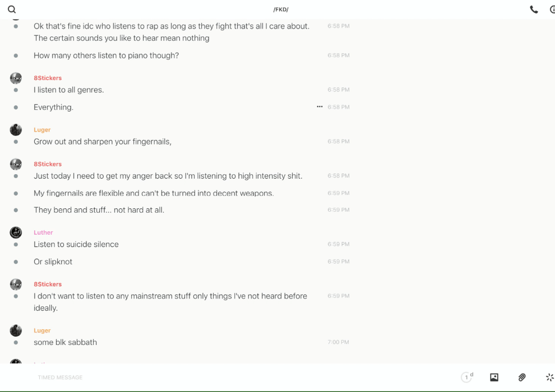Click Luger's avatar above "Grow out and sharpen"
The image size is (555, 392).
point(16,130)
